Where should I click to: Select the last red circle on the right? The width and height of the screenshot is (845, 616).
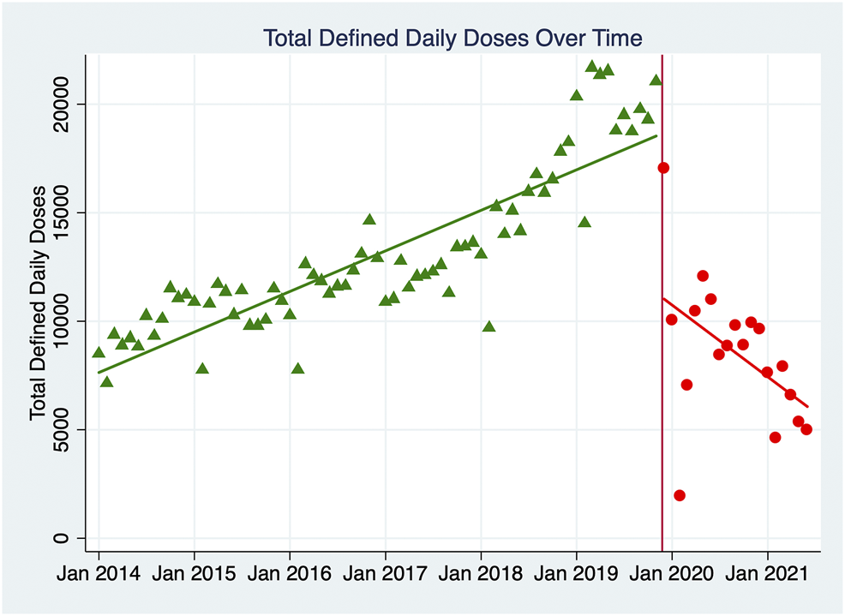pos(806,429)
